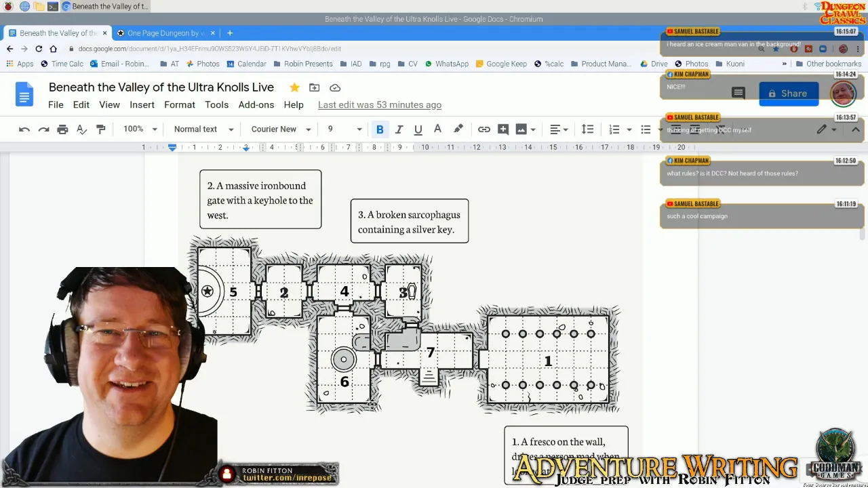The image size is (868, 488).
Task: Click the Raspberry Pi menu icon
Action: (8, 6)
